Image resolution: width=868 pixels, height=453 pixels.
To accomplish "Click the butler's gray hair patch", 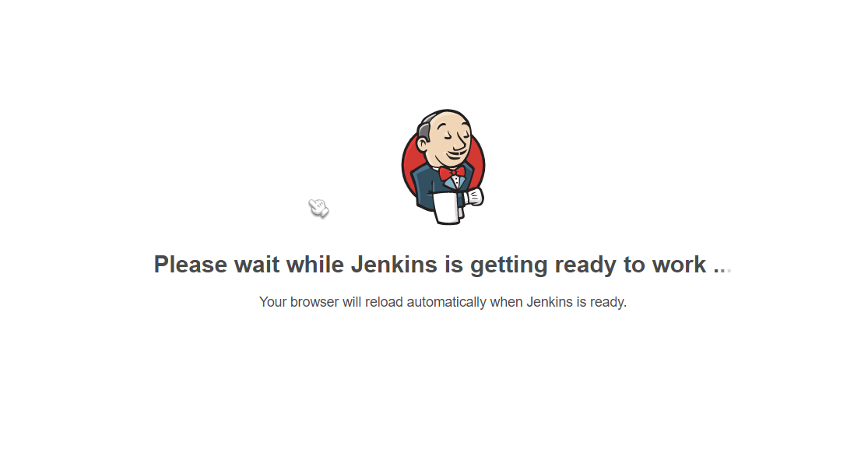I will coord(424,132).
